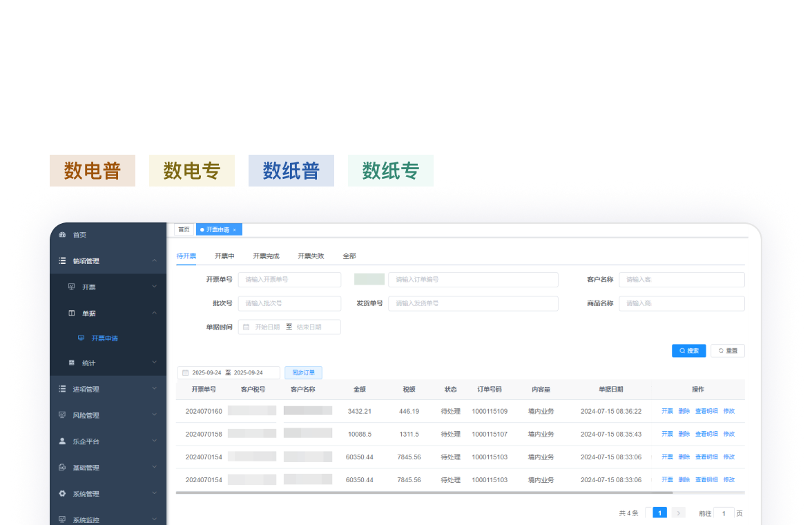Expand the 乐企平台 menu chevron
Screen dimensions: 812x525
tap(155, 441)
